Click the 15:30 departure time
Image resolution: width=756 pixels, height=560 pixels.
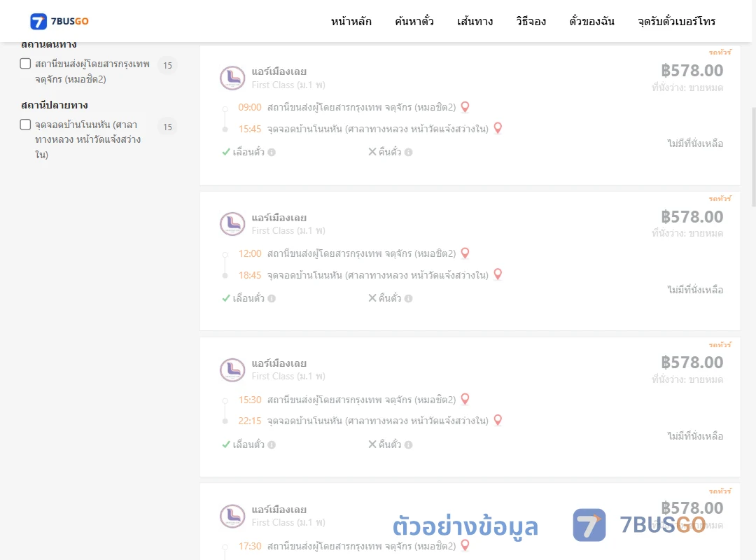tap(250, 400)
